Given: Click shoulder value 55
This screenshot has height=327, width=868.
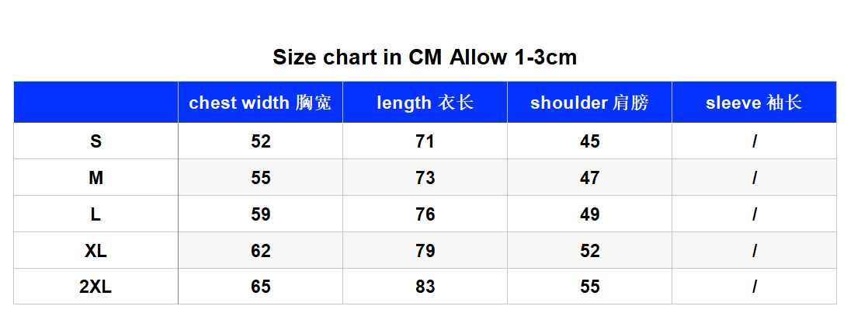Looking at the screenshot, I should click(589, 287).
